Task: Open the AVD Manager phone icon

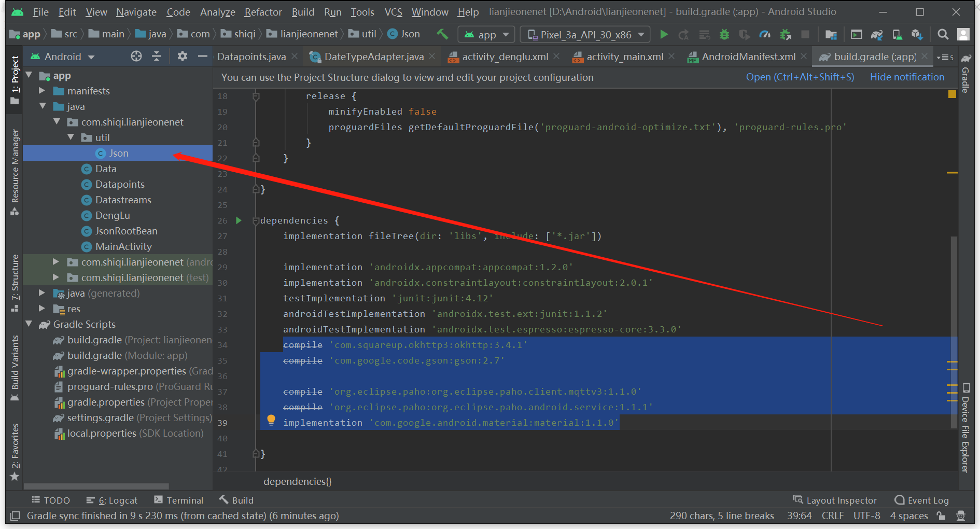Action: tap(897, 34)
